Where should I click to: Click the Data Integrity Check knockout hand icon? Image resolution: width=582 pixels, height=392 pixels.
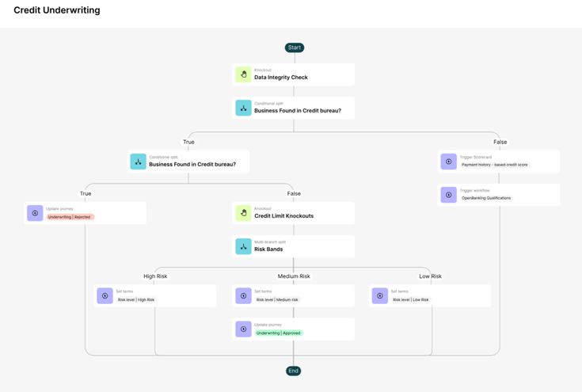[243, 74]
